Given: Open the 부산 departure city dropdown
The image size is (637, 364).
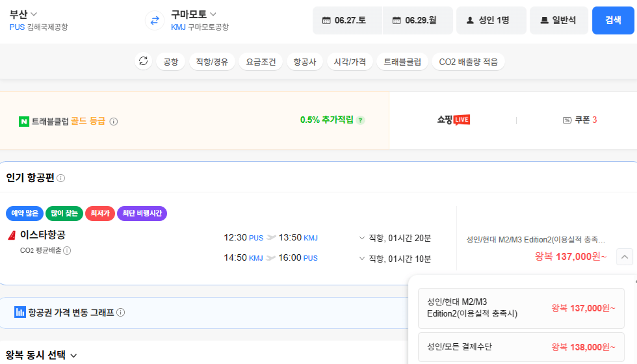Looking at the screenshot, I should (x=23, y=14).
